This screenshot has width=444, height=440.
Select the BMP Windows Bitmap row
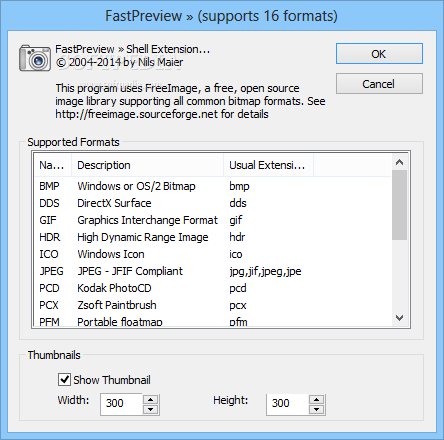pyautogui.click(x=212, y=186)
